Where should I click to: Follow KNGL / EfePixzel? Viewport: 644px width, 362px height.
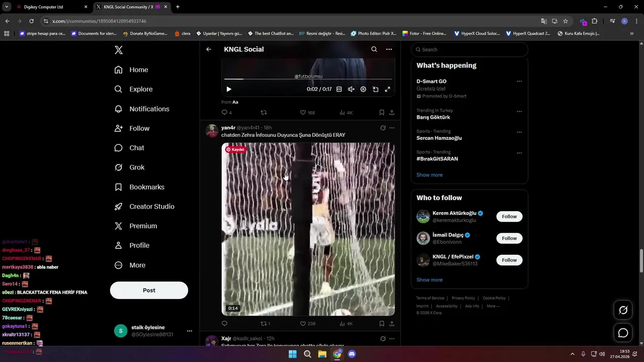[x=509, y=260]
